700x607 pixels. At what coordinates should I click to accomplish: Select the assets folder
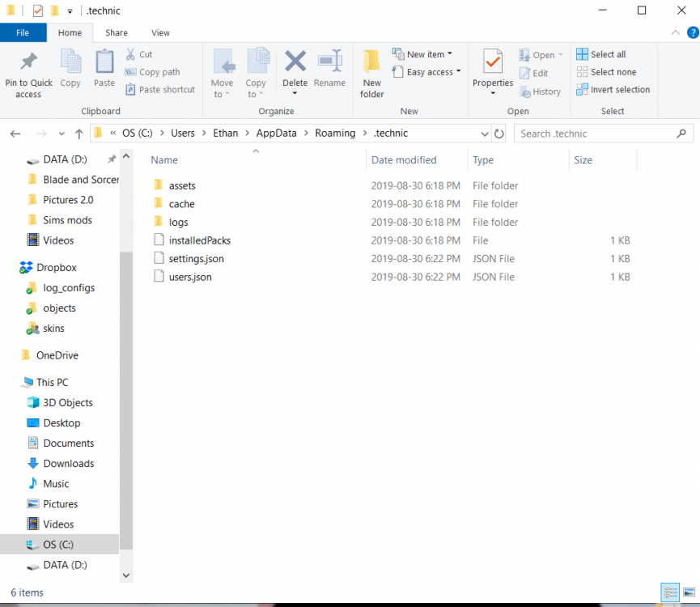click(182, 185)
